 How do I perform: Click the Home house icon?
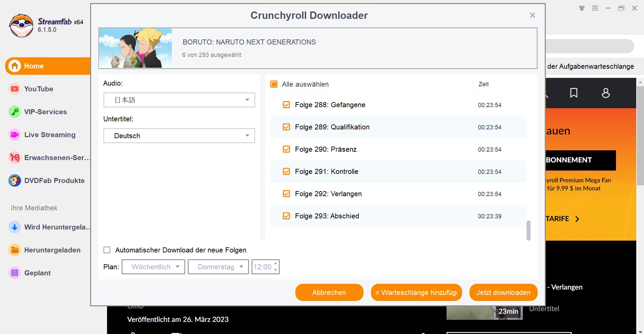(15, 66)
